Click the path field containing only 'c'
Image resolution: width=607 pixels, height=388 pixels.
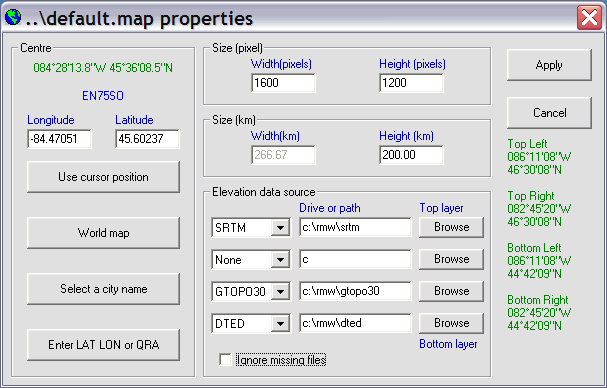point(355,259)
